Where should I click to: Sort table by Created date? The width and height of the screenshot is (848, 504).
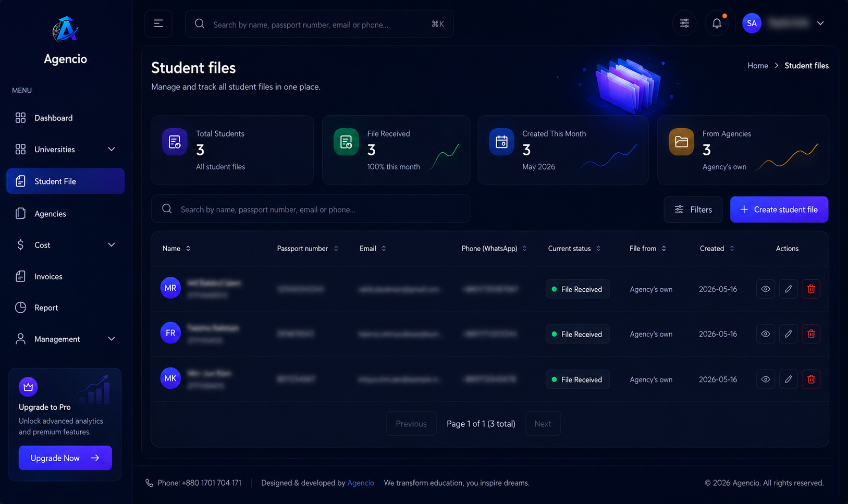717,249
